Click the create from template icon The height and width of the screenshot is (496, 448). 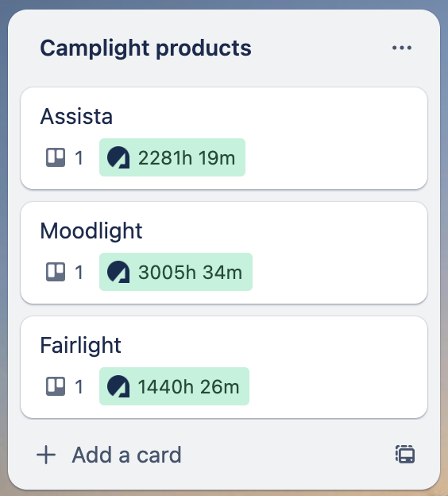pos(405,455)
